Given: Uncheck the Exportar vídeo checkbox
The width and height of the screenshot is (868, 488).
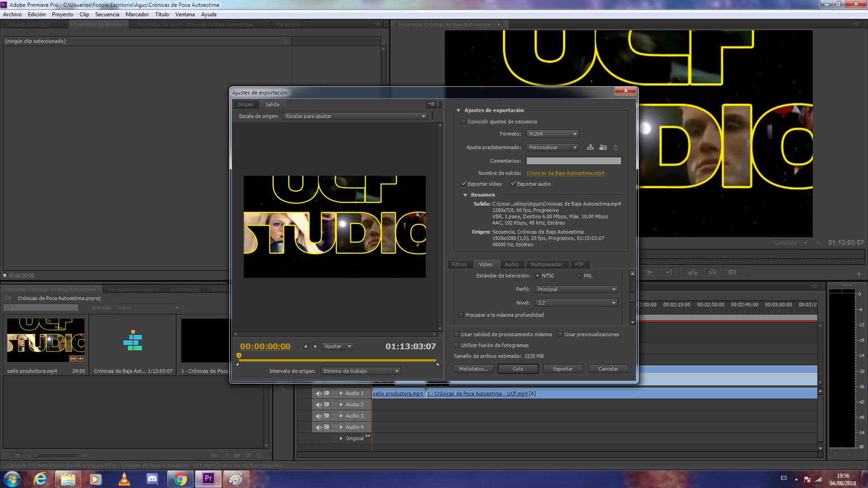Looking at the screenshot, I should [x=463, y=184].
